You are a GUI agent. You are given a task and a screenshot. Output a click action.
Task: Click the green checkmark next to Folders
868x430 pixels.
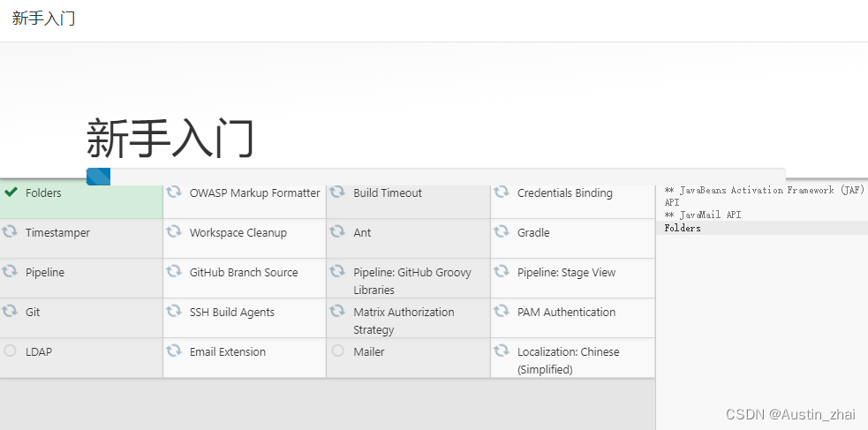pos(11,192)
